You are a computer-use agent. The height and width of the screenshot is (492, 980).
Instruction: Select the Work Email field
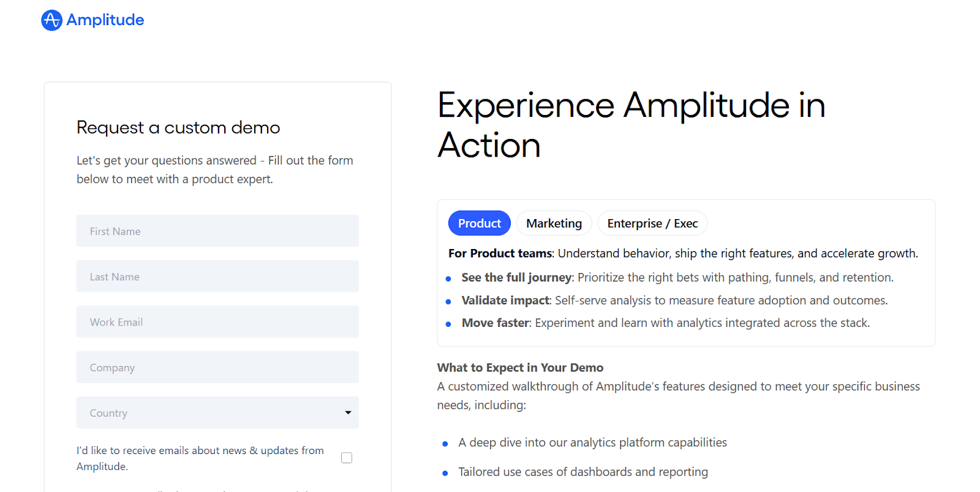217,321
